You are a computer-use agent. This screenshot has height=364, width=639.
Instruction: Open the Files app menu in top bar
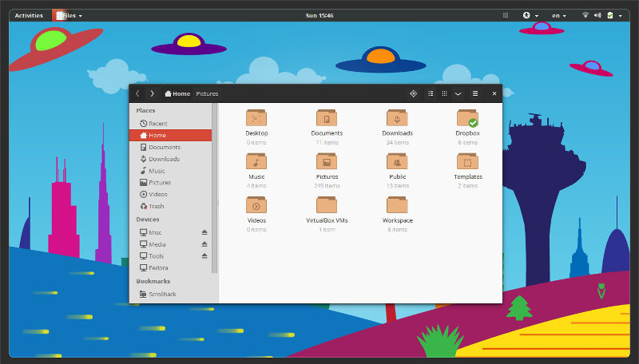69,15
